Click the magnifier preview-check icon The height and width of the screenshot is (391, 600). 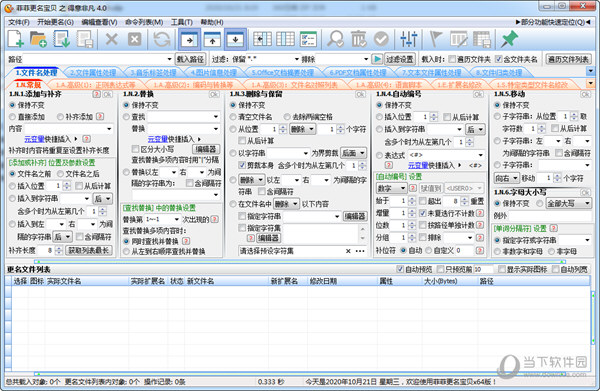click(x=336, y=39)
